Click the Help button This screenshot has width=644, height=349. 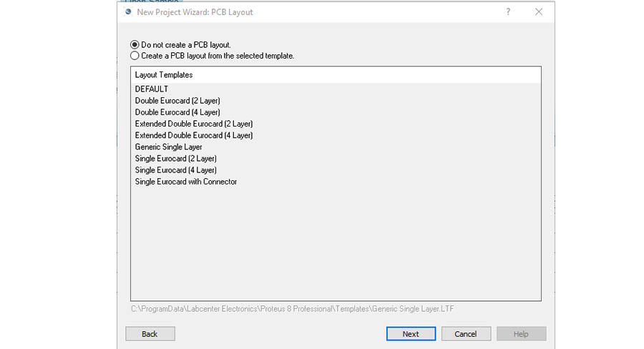click(521, 334)
